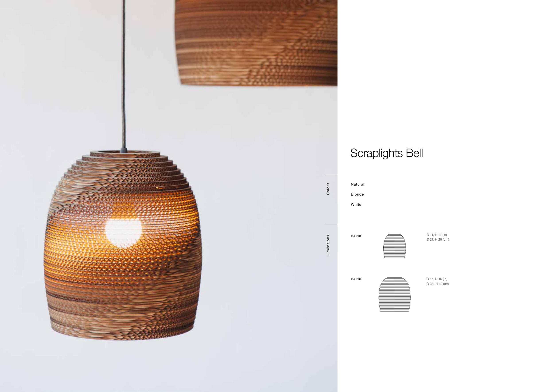Image resolution: width=554 pixels, height=392 pixels.
Task: Click the divider line above Colors section
Action: [x=388, y=175]
